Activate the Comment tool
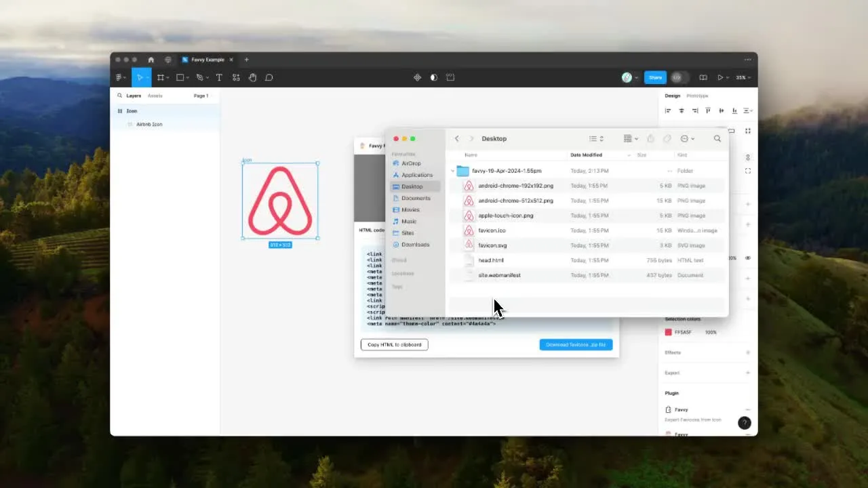868x488 pixels. pyautogui.click(x=269, y=78)
